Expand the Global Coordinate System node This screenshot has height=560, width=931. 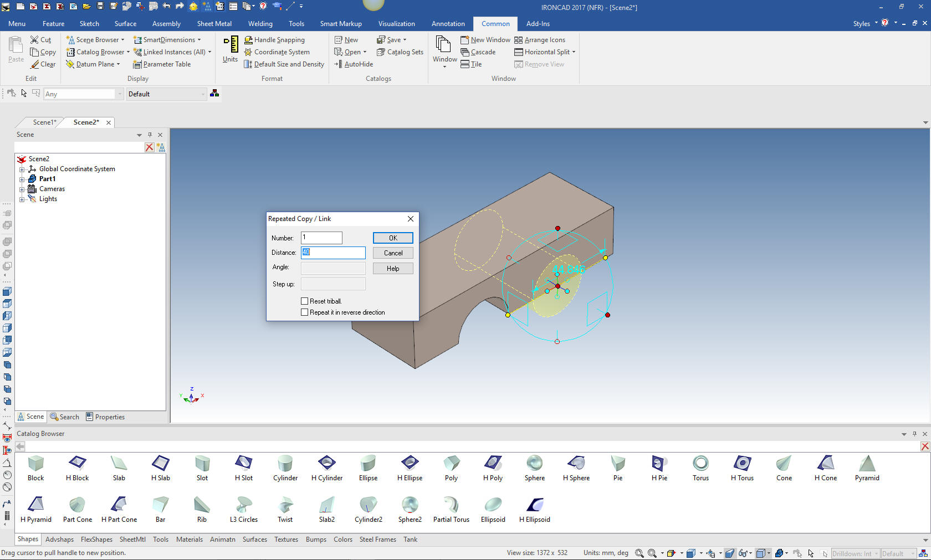tap(22, 169)
